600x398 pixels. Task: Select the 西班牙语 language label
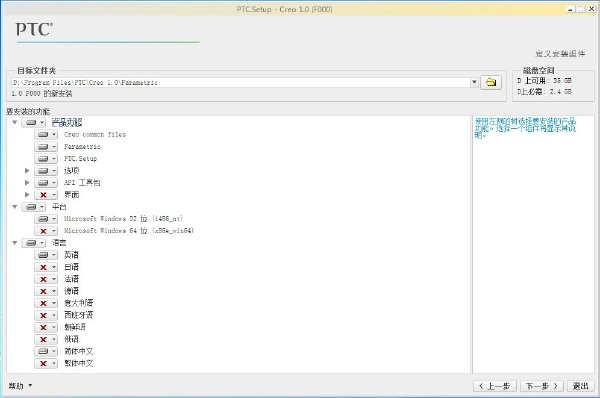(x=79, y=315)
